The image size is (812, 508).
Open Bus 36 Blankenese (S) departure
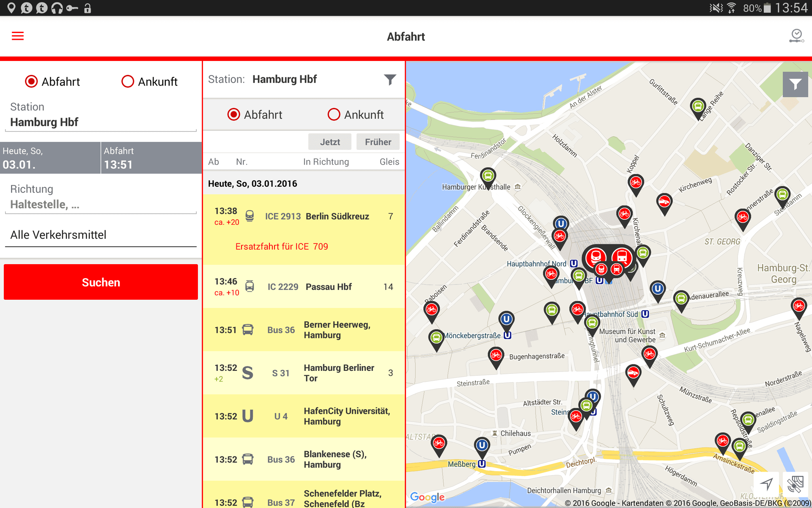304,459
